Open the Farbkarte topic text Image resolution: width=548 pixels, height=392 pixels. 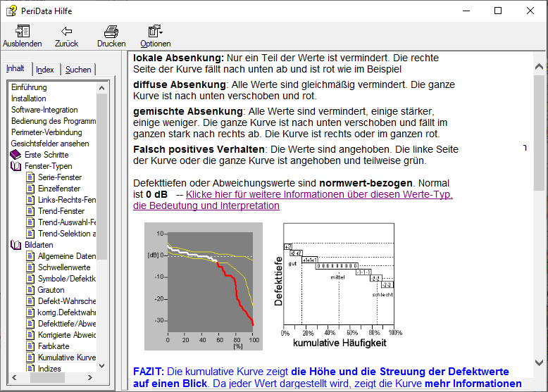click(x=54, y=346)
